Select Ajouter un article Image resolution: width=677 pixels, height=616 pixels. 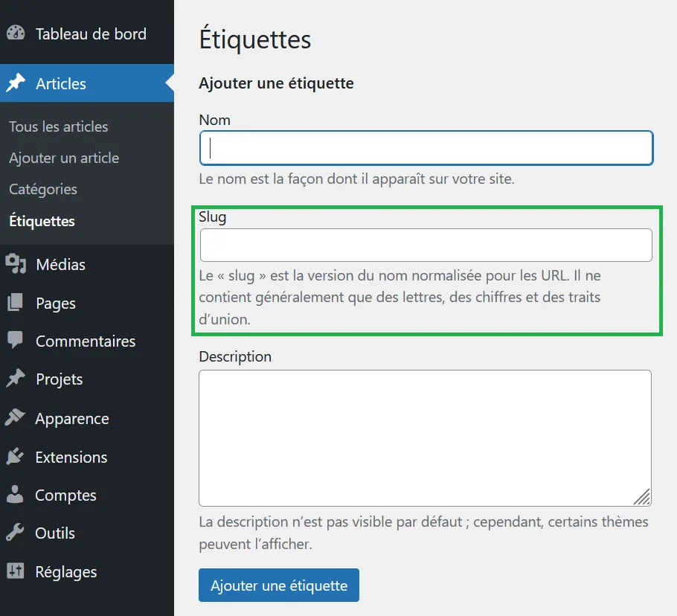click(63, 158)
